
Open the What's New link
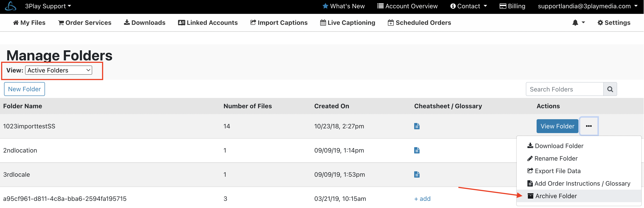coord(343,6)
